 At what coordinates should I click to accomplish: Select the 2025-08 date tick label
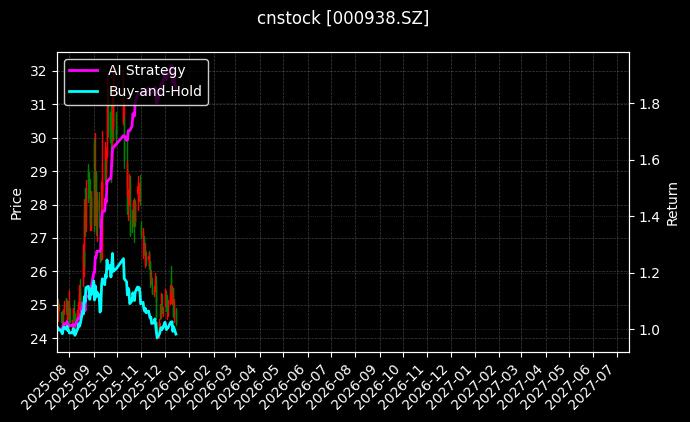pos(50,386)
